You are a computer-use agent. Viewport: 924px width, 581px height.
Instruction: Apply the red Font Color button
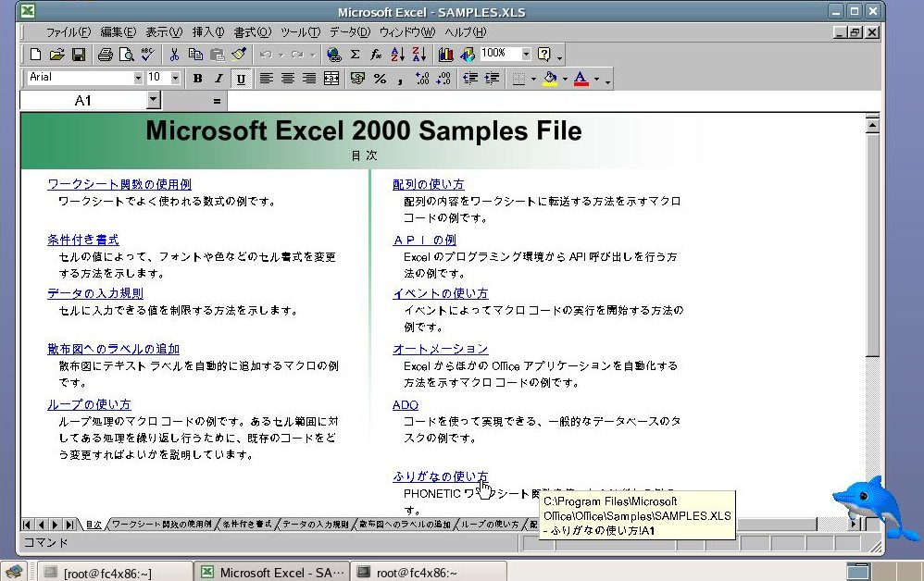[x=581, y=79]
